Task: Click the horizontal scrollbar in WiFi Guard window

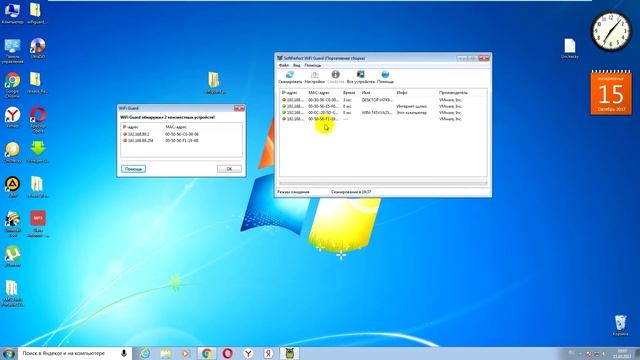Action: (383, 183)
